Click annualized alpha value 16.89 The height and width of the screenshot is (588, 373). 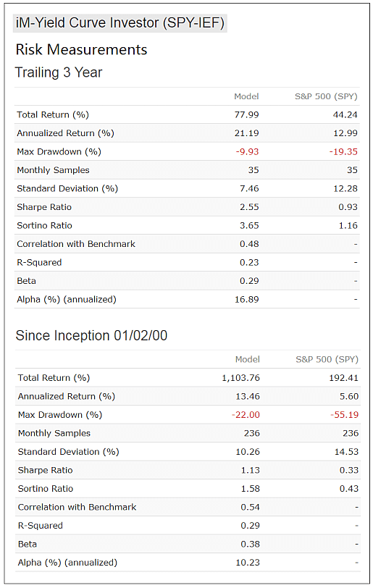pyautogui.click(x=246, y=299)
